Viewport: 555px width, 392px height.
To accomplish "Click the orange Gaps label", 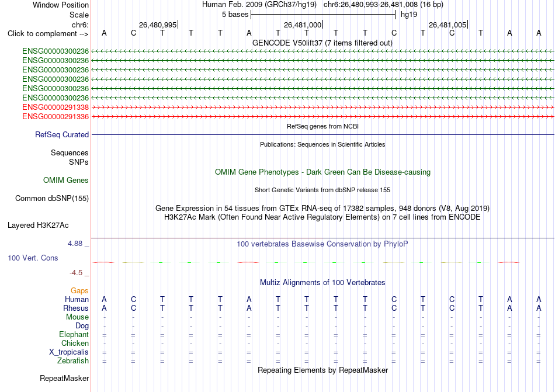I will click(x=79, y=290).
